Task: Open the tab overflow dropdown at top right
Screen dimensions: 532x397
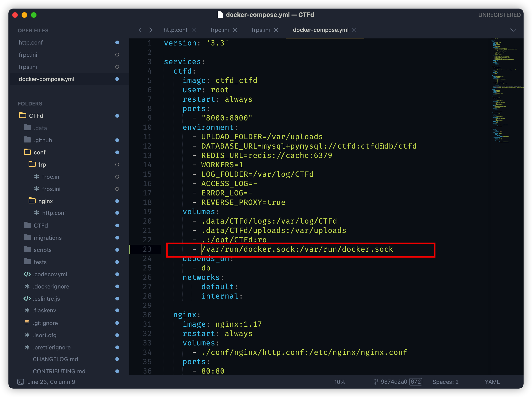Action: coord(513,30)
